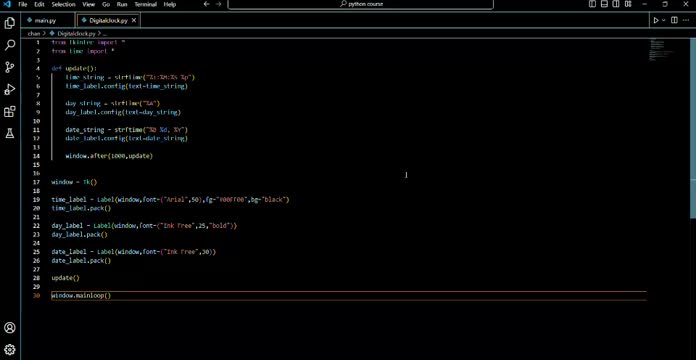Open the Extensions view icon
696x360 pixels.
tap(10, 112)
